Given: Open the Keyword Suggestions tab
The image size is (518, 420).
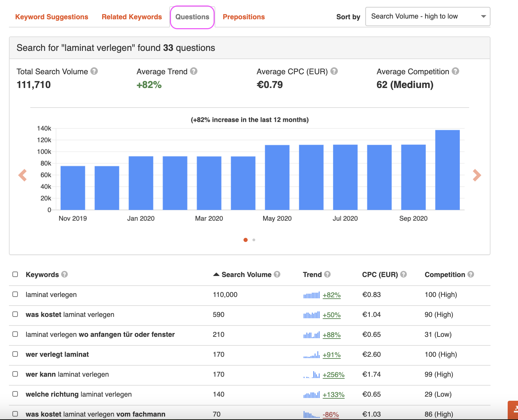Looking at the screenshot, I should [52, 17].
